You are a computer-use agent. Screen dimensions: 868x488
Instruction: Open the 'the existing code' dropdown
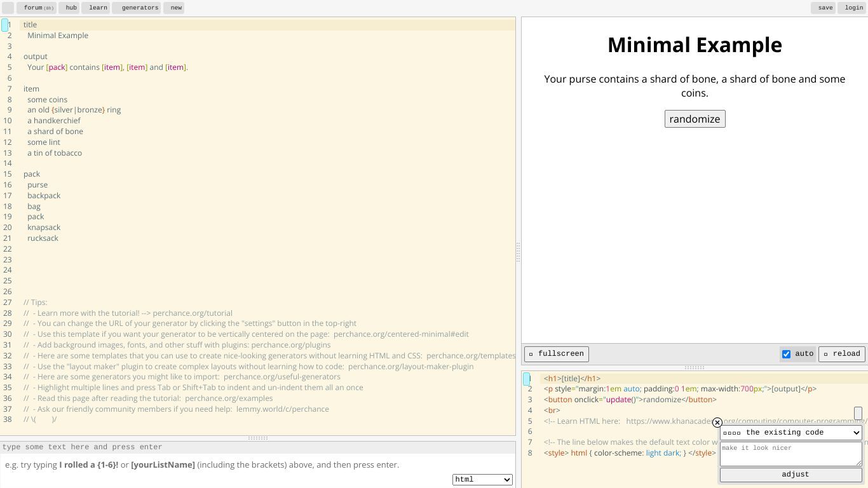pyautogui.click(x=790, y=433)
